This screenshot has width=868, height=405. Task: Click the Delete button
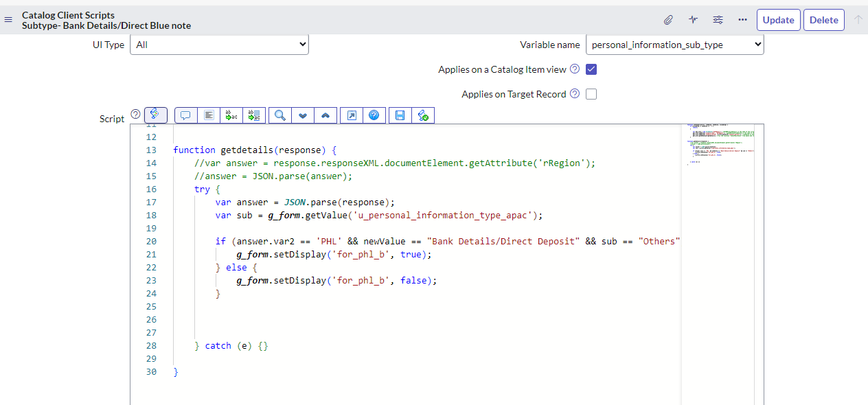[824, 20]
